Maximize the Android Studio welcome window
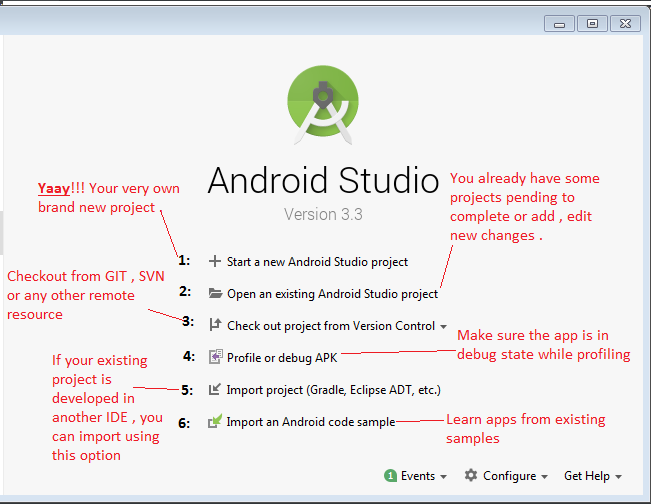 [592, 24]
